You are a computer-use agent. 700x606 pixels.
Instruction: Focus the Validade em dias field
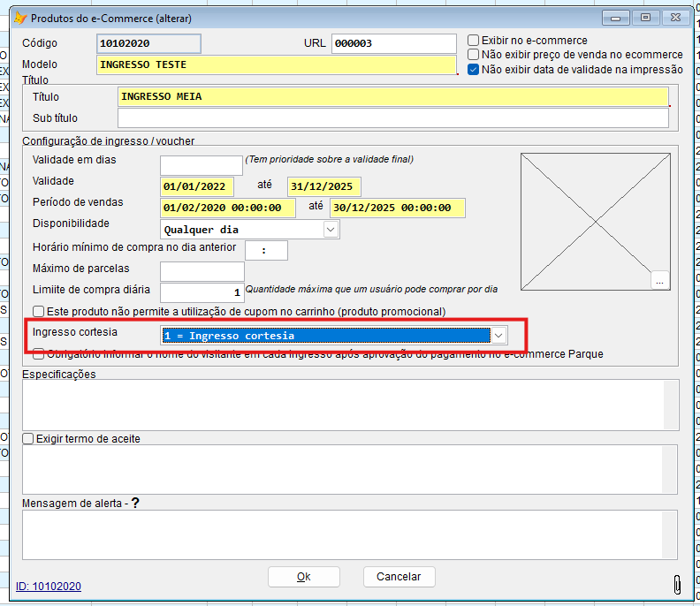[x=202, y=165]
